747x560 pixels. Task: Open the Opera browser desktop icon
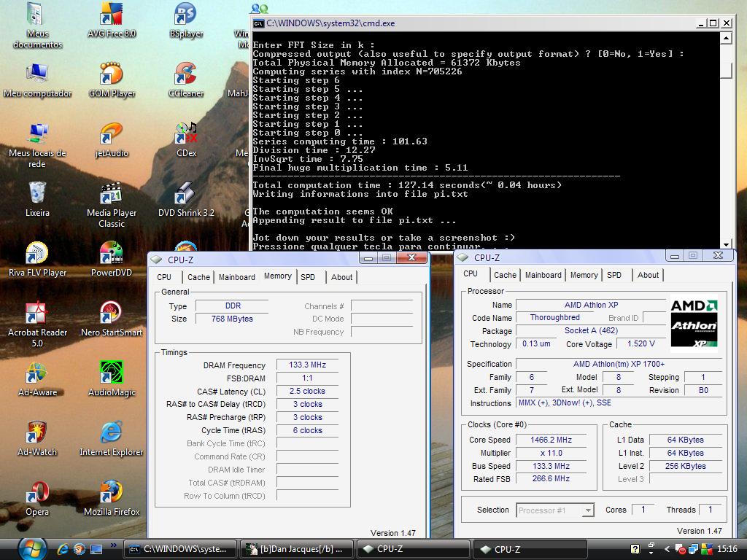pyautogui.click(x=37, y=499)
